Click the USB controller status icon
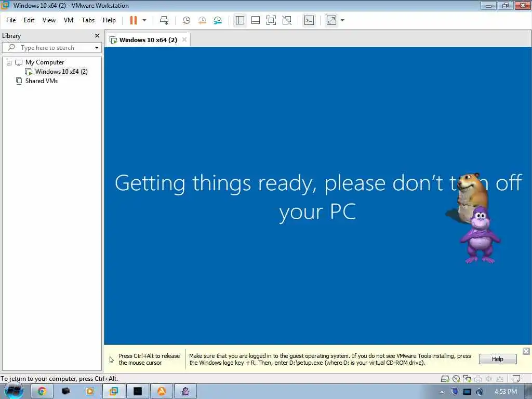Viewport: 532px width, 399px height. pos(500,379)
